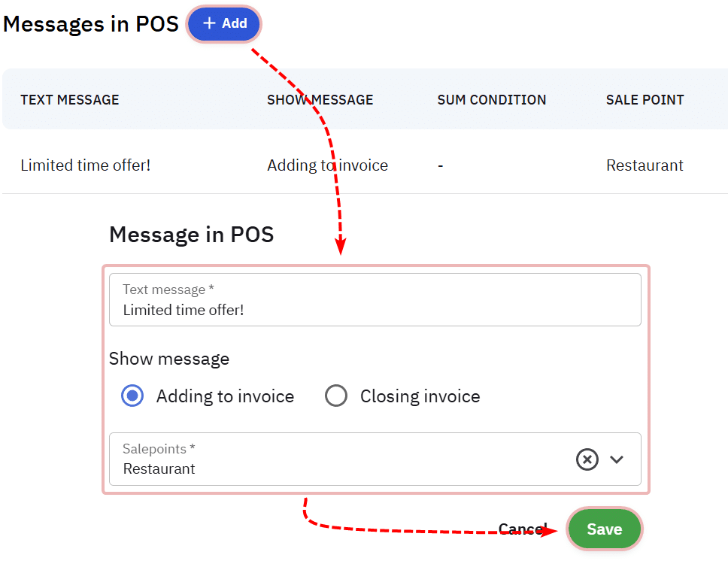Click the Restaurant cell in the table
The width and height of the screenshot is (728, 570).
point(645,165)
